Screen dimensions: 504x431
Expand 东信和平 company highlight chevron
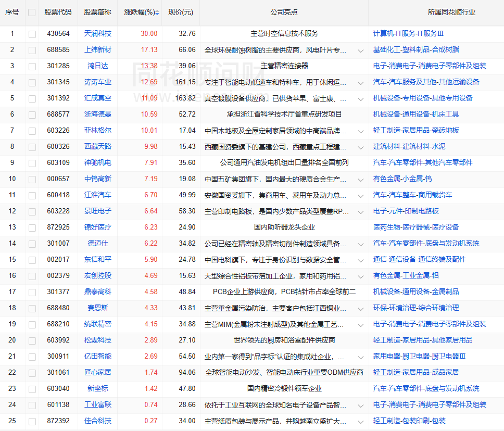click(361, 260)
